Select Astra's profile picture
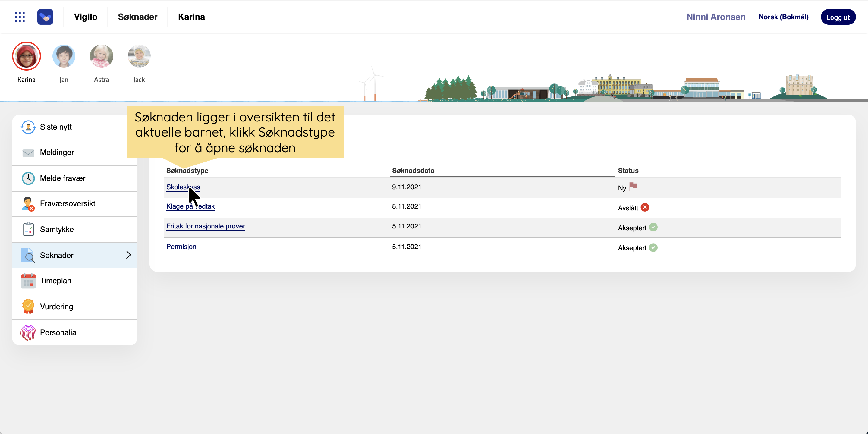Screen dimensions: 868x434 click(x=102, y=56)
